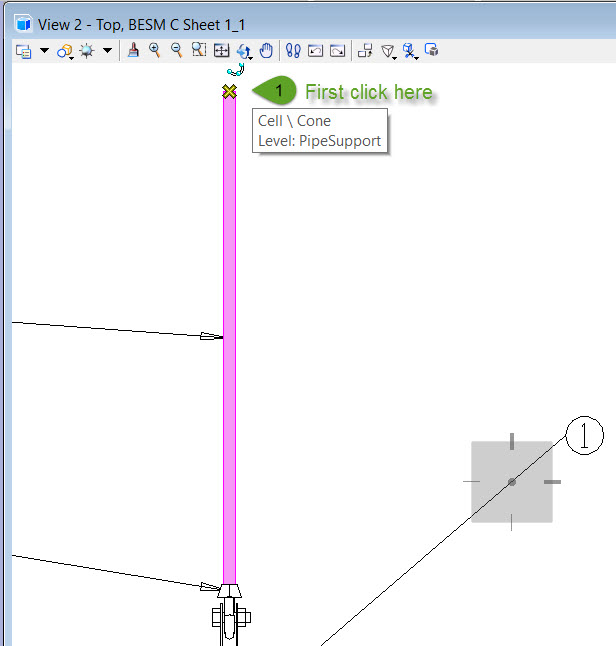
Task: Click the 'View 2 - Top, BESM C Sheet 1_1' title
Action: click(x=141, y=25)
